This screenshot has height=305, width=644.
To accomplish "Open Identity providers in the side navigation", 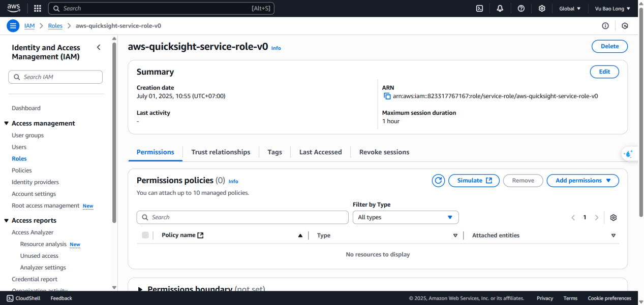I will [x=35, y=182].
